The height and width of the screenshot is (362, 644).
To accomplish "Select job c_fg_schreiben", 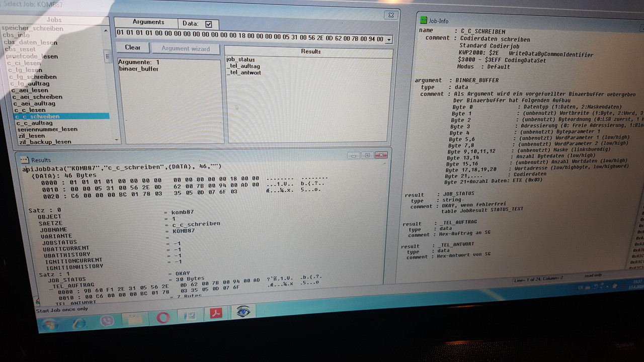I will pos(33,77).
